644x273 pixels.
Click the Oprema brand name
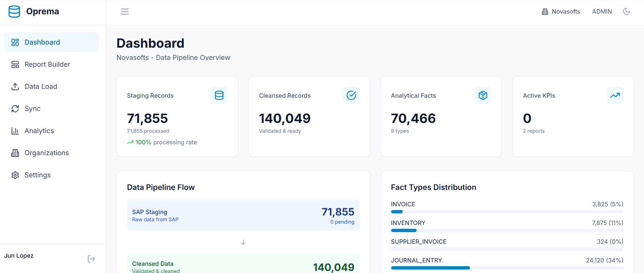pyautogui.click(x=43, y=12)
